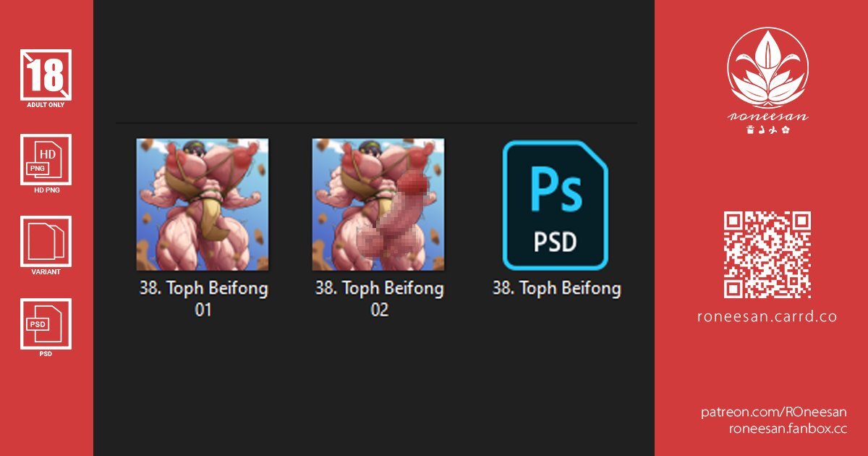
Task: Select the '38. Toph Beifong 02' file name
Action: (379, 299)
